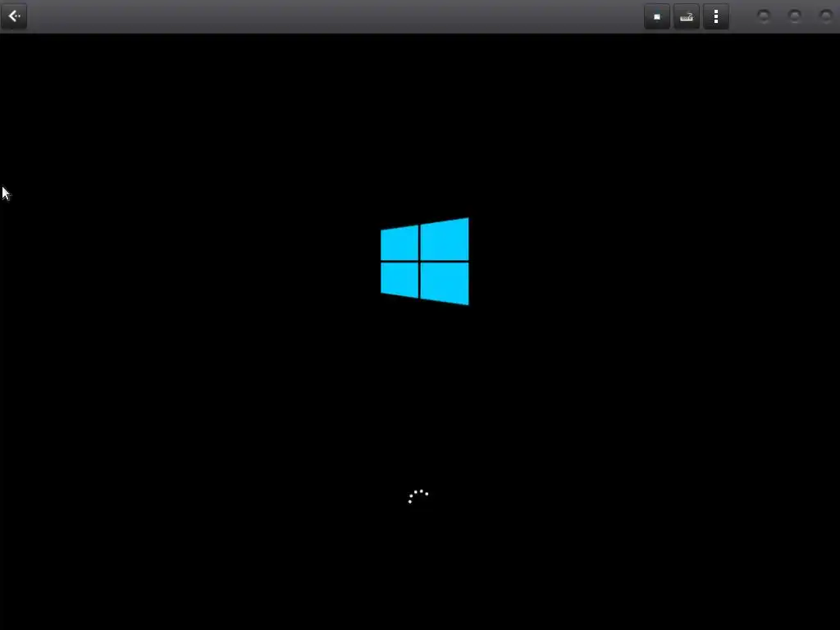Screen dimensions: 840x630
Task: Open the keyboard shortcut button
Action: coord(687,16)
